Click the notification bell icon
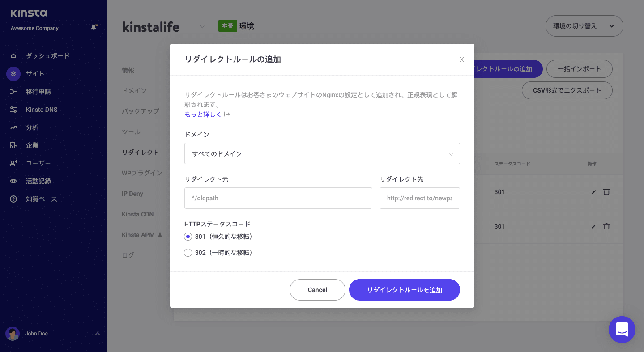 tap(94, 27)
